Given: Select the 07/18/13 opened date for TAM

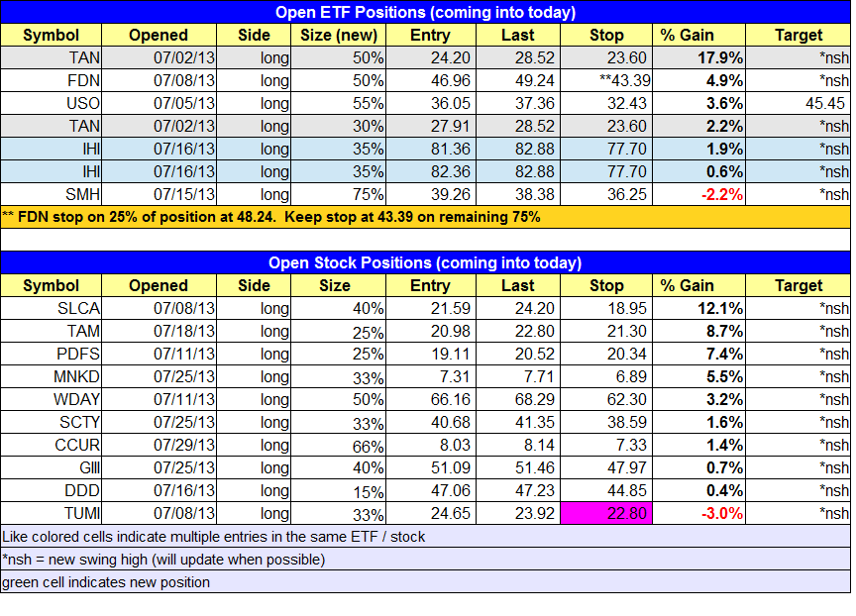Looking at the screenshot, I should pos(159,331).
